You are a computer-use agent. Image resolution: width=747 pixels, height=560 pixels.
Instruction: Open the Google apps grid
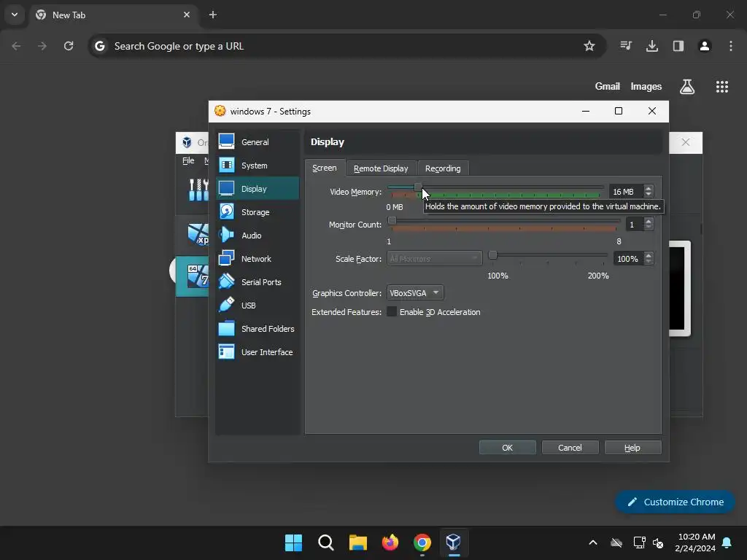721,87
